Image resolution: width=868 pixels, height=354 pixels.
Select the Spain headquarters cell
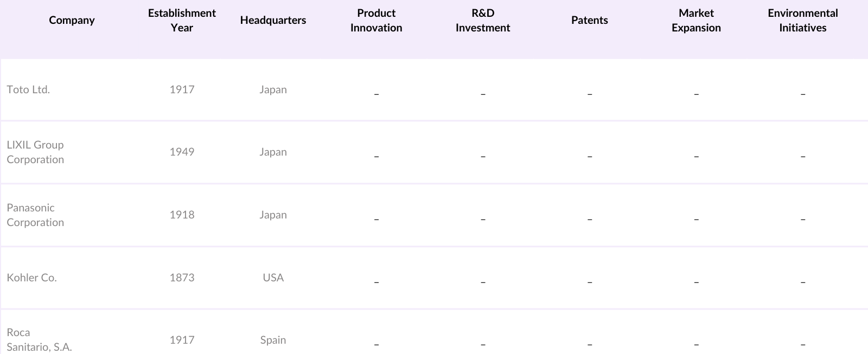tap(273, 340)
